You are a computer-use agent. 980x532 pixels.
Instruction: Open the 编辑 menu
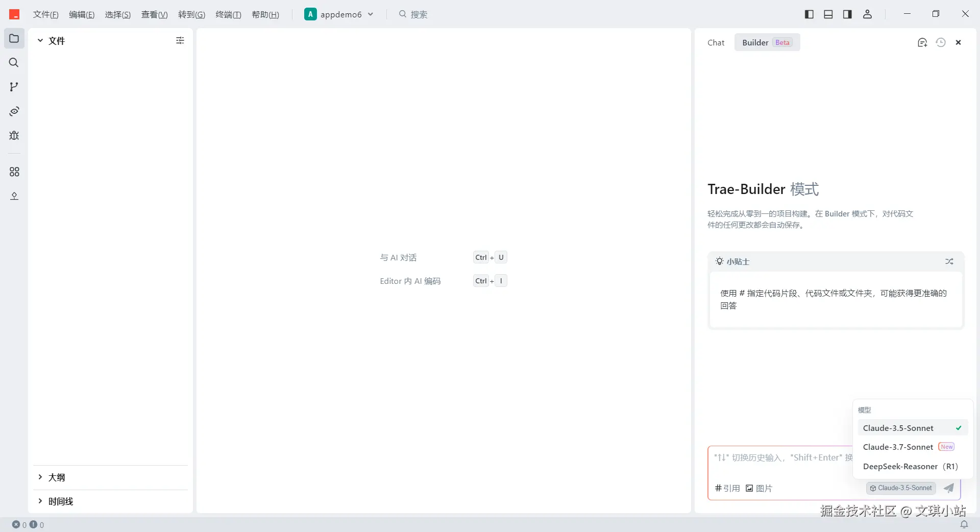coord(82,14)
